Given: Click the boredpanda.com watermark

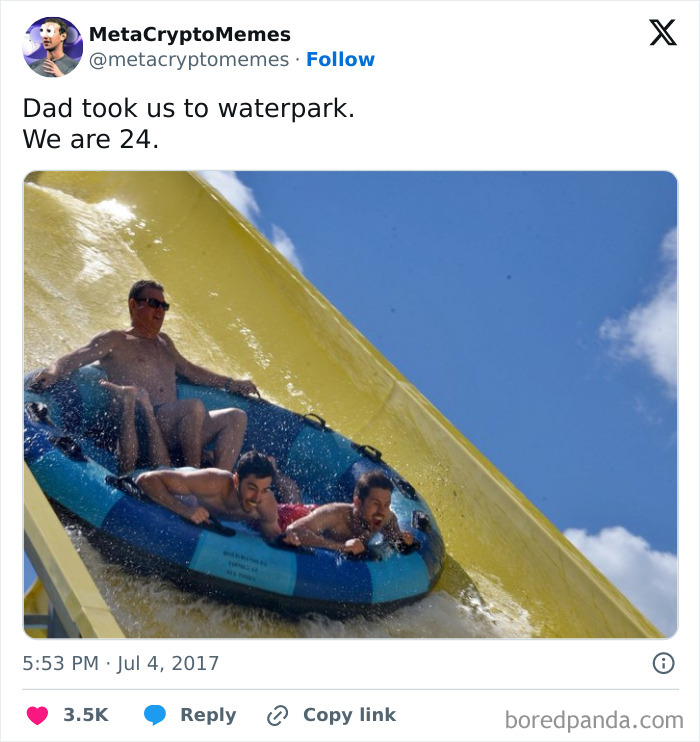Looking at the screenshot, I should tap(594, 720).
